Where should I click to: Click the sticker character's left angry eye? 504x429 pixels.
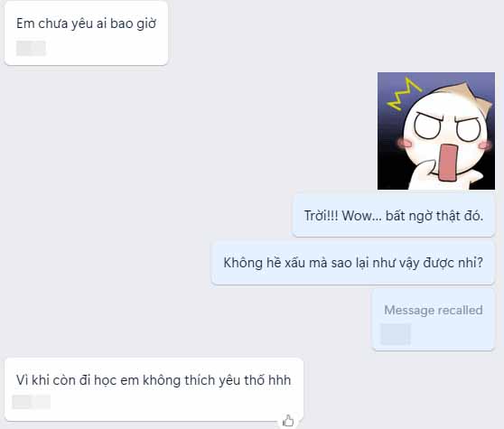(x=427, y=126)
